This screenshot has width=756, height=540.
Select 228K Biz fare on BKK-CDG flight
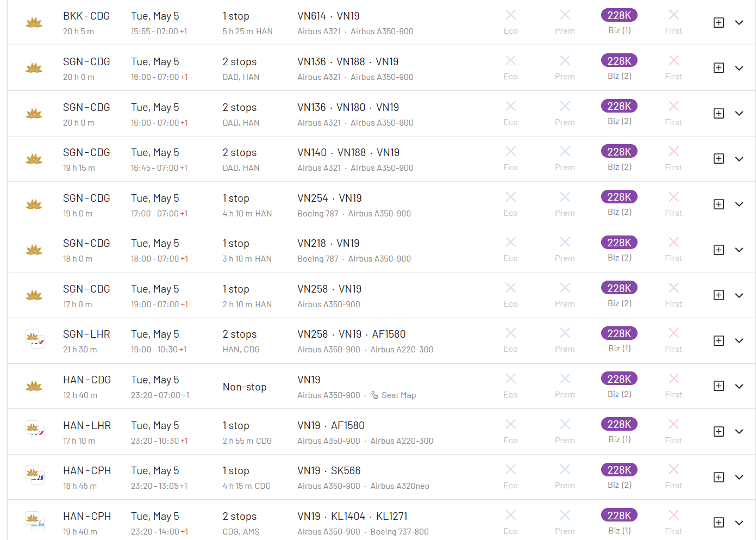pos(619,15)
